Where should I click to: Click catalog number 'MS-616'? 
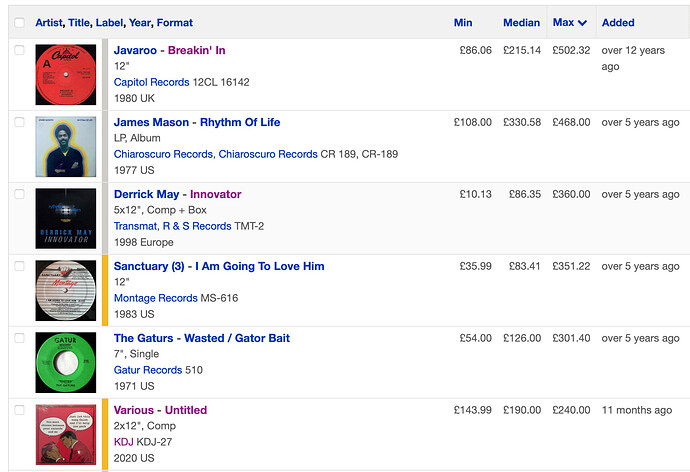[x=219, y=298]
